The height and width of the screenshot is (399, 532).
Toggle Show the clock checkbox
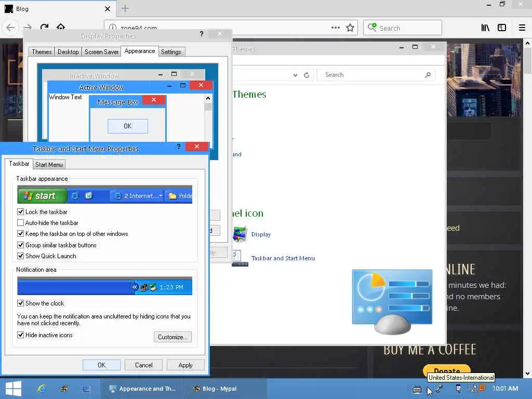point(20,303)
